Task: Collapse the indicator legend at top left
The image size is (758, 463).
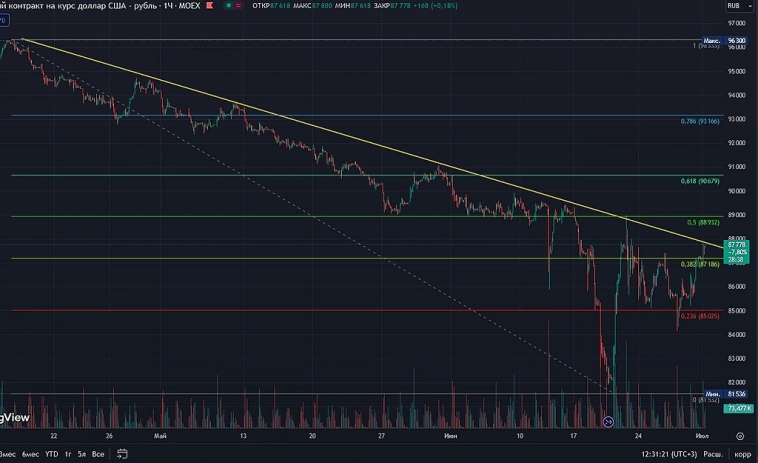Action: (5, 18)
